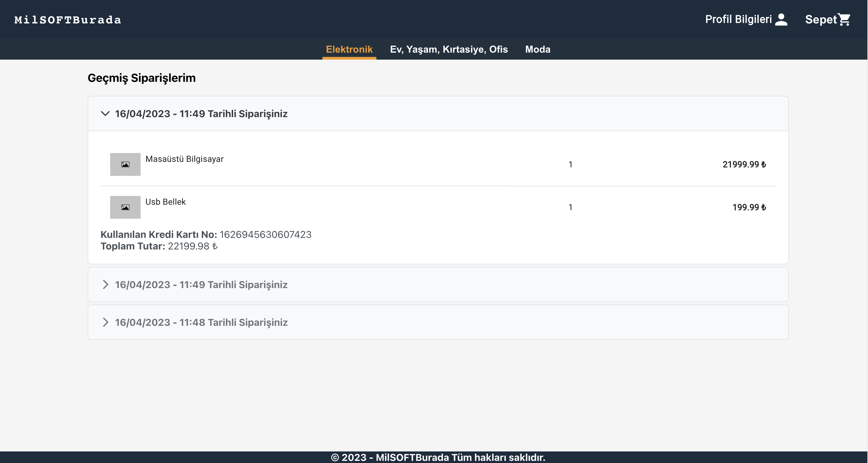Select the Elektronik category tab
Screen dimensions: 868x463
coord(349,49)
